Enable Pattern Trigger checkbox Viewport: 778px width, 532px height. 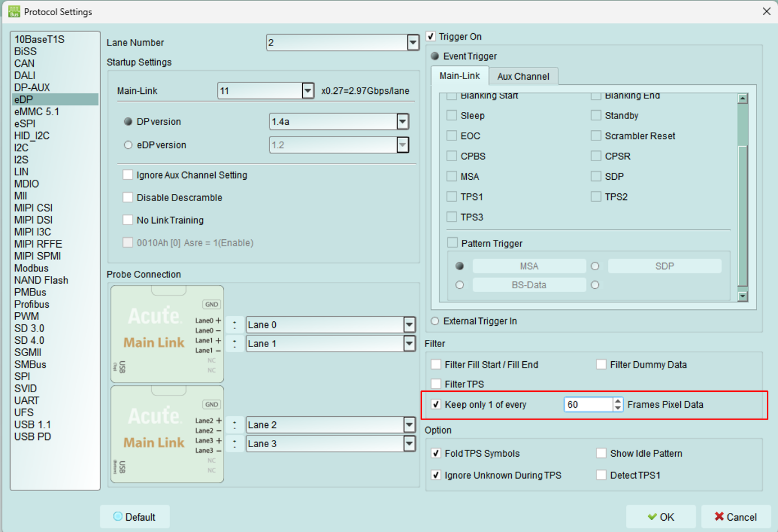pyautogui.click(x=452, y=243)
